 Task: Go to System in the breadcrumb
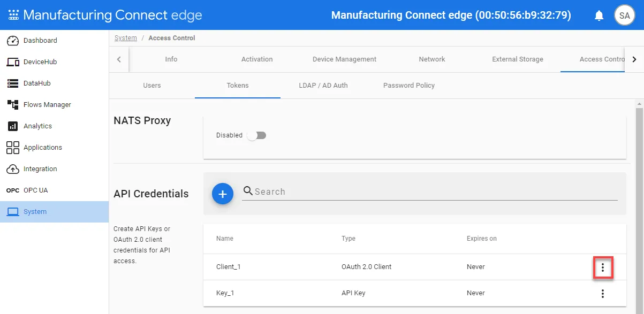coord(126,38)
